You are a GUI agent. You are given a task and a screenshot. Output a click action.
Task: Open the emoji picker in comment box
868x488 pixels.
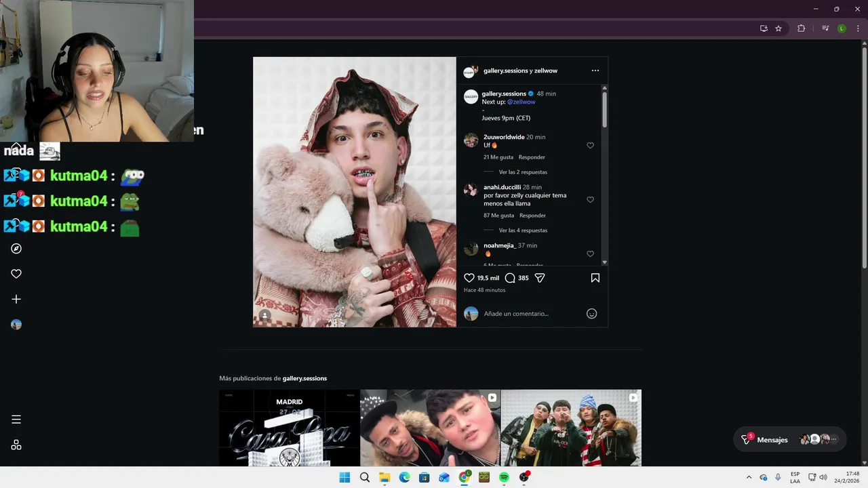(591, 314)
